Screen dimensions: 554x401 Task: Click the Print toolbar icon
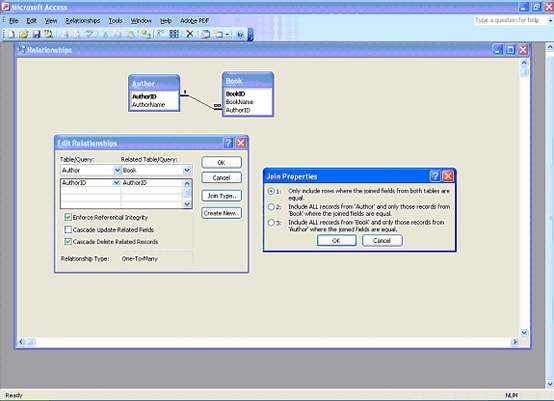[64, 34]
